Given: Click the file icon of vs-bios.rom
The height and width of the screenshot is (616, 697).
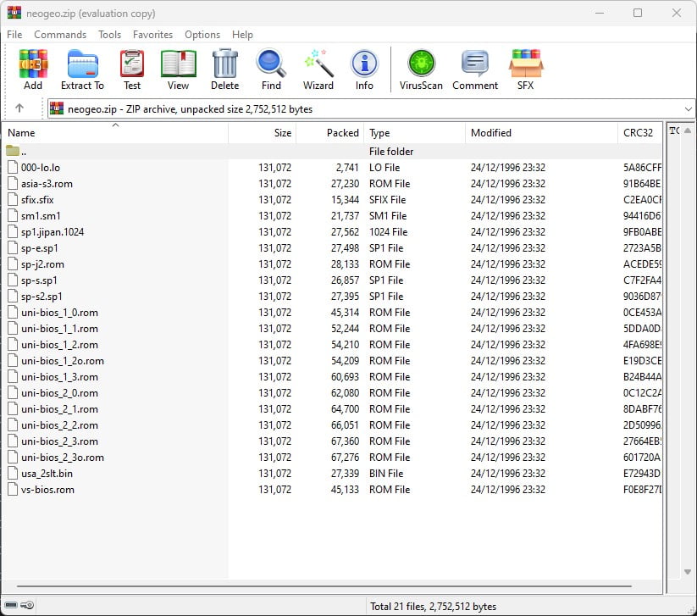Looking at the screenshot, I should (x=13, y=489).
